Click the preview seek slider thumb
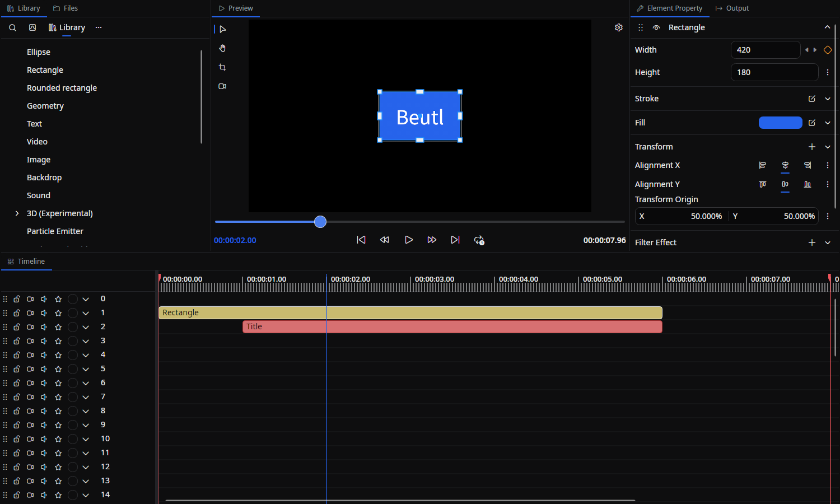Image resolution: width=840 pixels, height=504 pixels. (x=320, y=222)
